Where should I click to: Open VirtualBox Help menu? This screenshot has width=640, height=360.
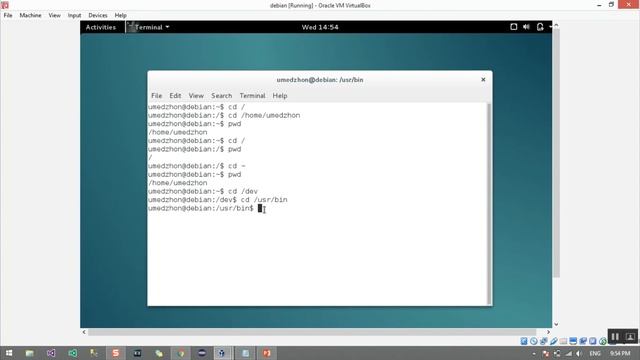[120, 15]
